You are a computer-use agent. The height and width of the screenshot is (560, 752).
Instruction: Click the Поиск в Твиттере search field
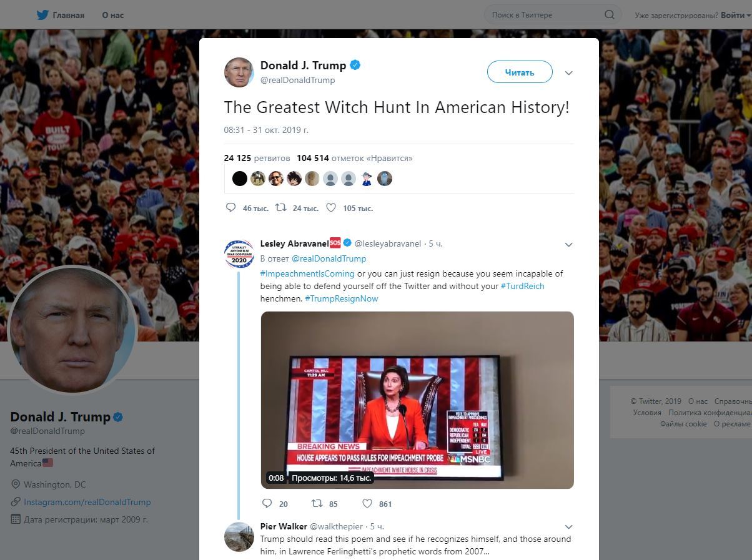click(546, 14)
